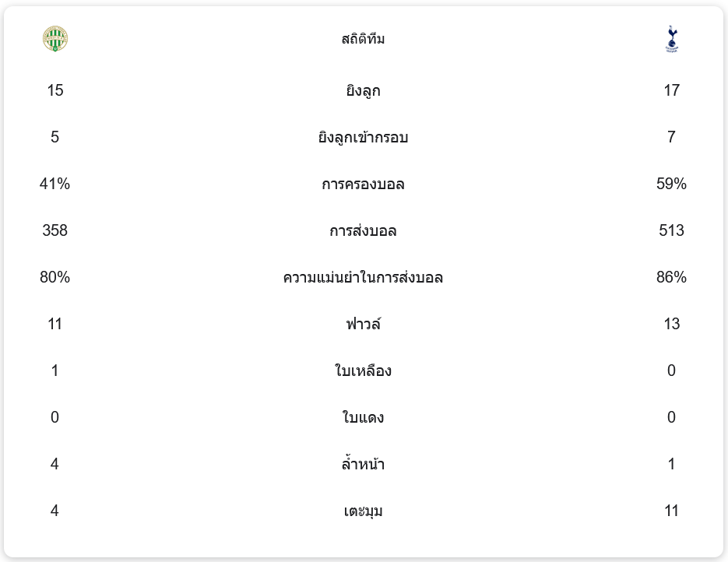This screenshot has height=562, width=728.
Task: Click the Ferencváros green team crest
Action: click(x=55, y=39)
